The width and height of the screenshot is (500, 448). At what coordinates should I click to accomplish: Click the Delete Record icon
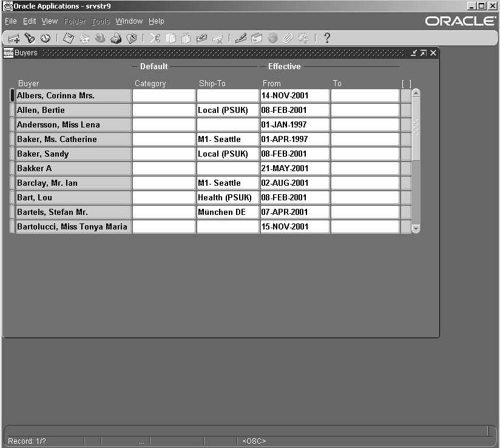pyautogui.click(x=217, y=38)
